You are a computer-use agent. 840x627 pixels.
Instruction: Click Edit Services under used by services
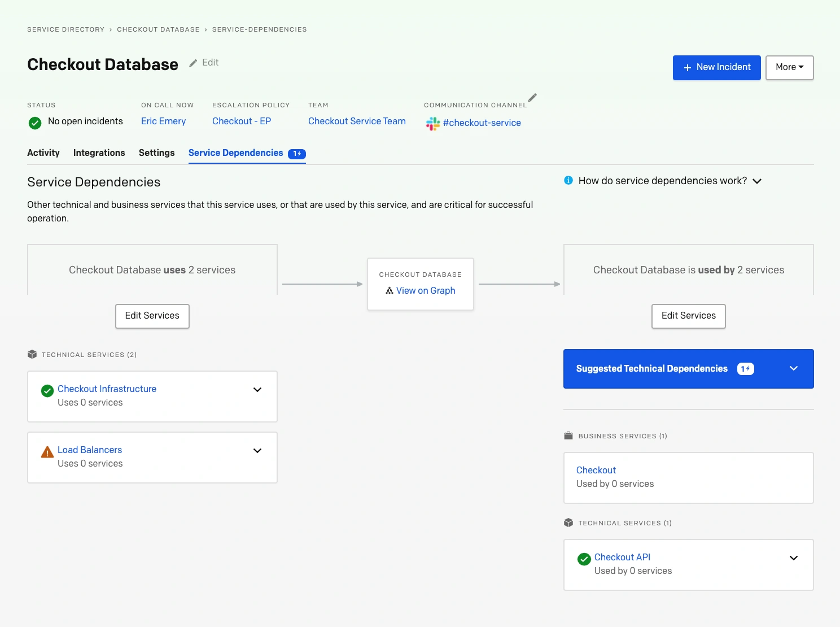[x=688, y=316]
